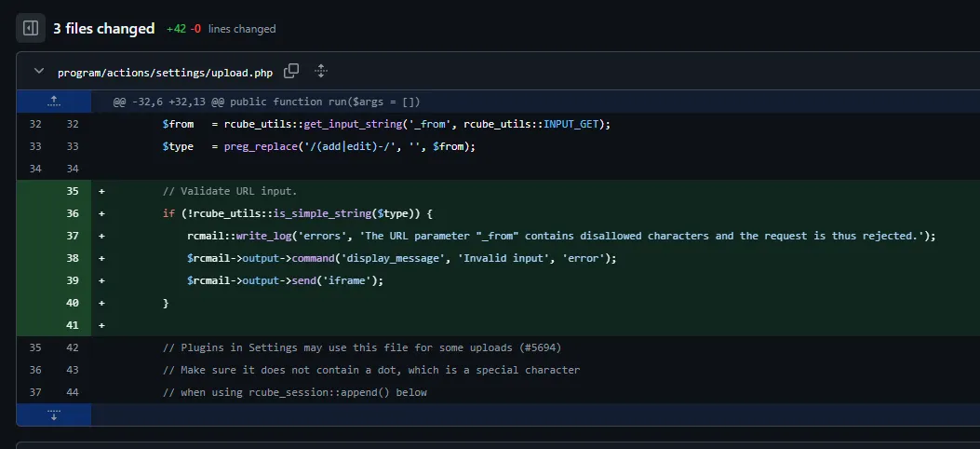The width and height of the screenshot is (980, 449).
Task: Collapse the upload.php file diff
Action: (x=39, y=71)
